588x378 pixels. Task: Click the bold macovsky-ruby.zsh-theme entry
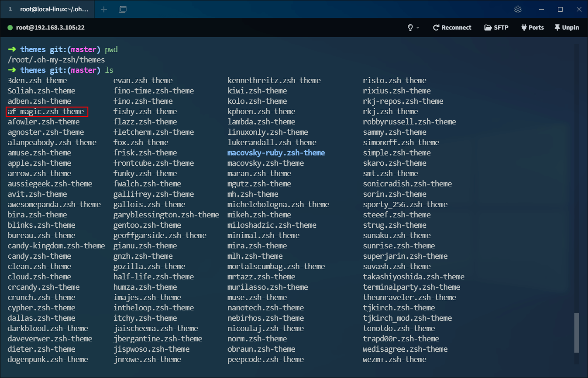coord(276,153)
